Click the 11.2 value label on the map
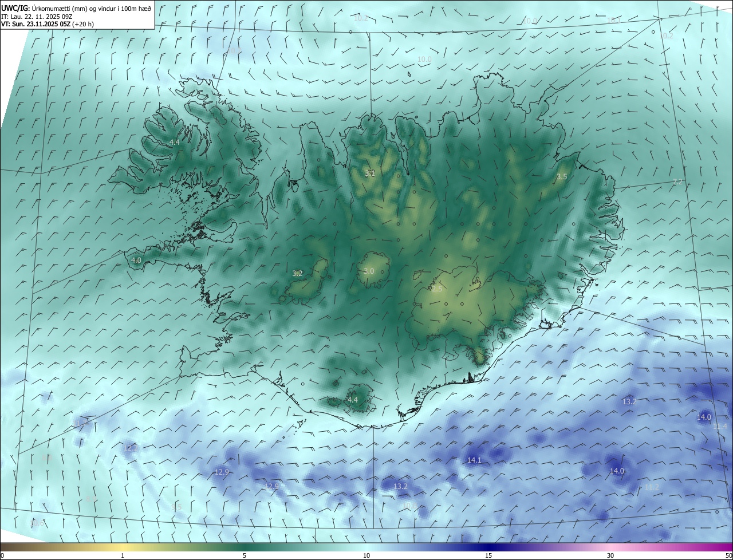 652,487
